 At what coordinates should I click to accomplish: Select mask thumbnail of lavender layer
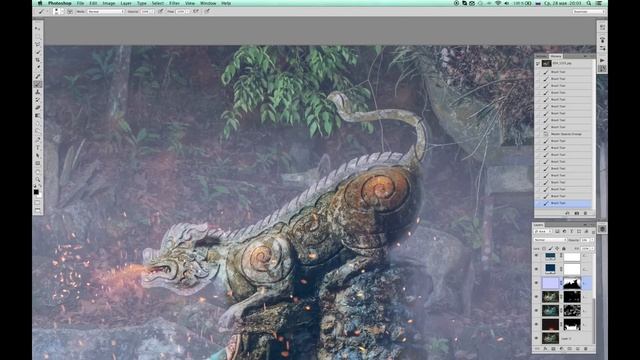coord(572,283)
